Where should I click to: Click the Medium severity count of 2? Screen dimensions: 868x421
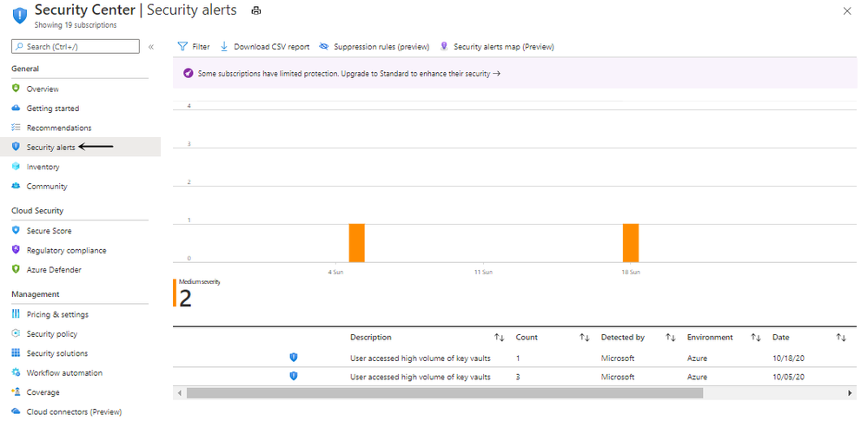[185, 299]
